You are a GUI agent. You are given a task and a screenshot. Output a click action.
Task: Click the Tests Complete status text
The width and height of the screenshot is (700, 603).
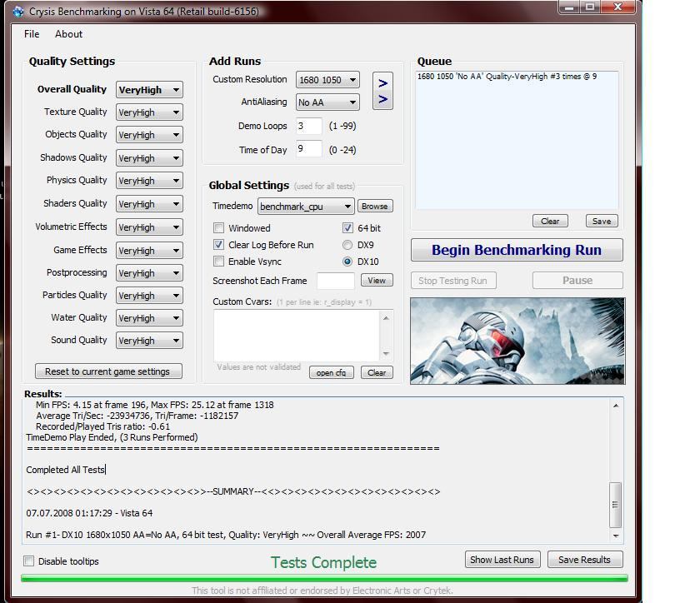click(x=323, y=562)
